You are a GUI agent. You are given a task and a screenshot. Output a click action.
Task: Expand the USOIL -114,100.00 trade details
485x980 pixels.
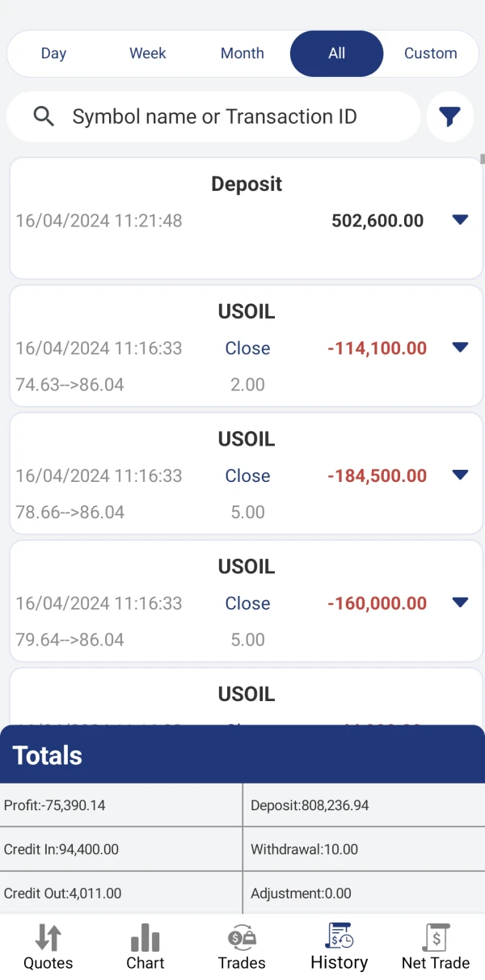tap(460, 348)
